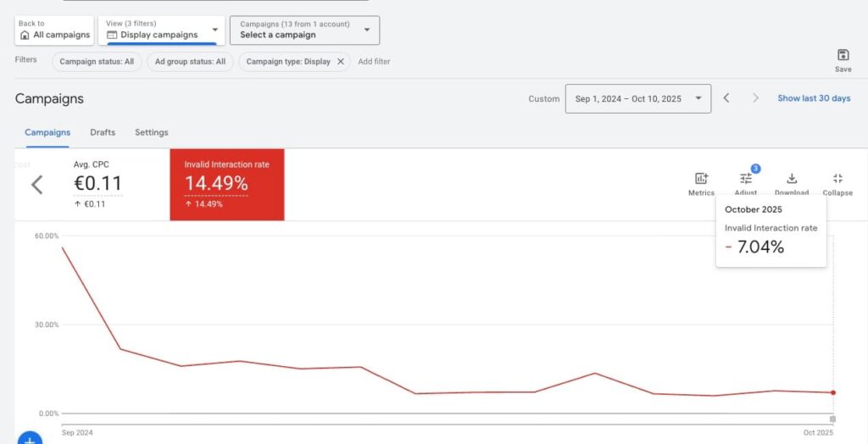
Task: Click the Adjust sliders icon
Action: pos(745,179)
